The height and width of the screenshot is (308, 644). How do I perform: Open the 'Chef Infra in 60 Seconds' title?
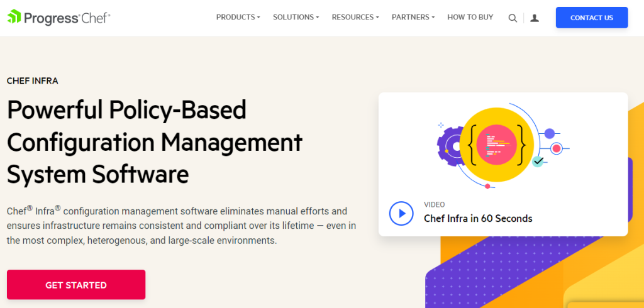coord(478,219)
